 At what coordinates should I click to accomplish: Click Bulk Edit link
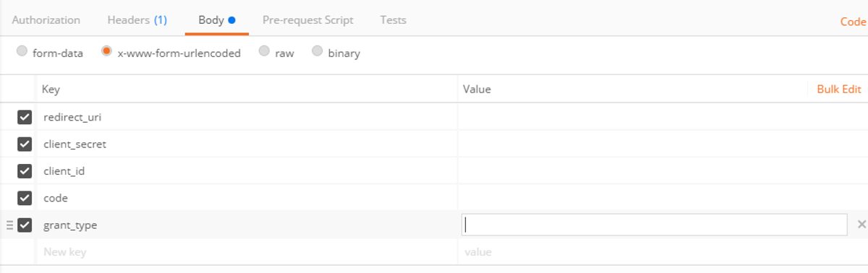coord(839,89)
